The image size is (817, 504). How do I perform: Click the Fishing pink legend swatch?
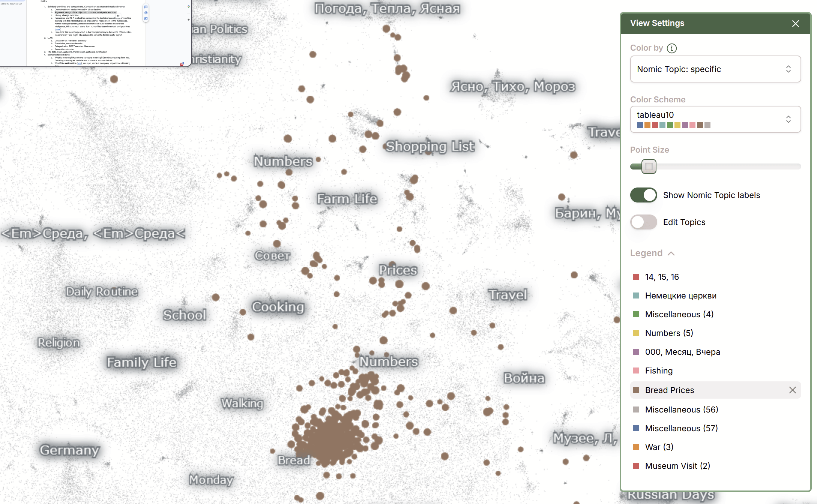[x=636, y=370]
